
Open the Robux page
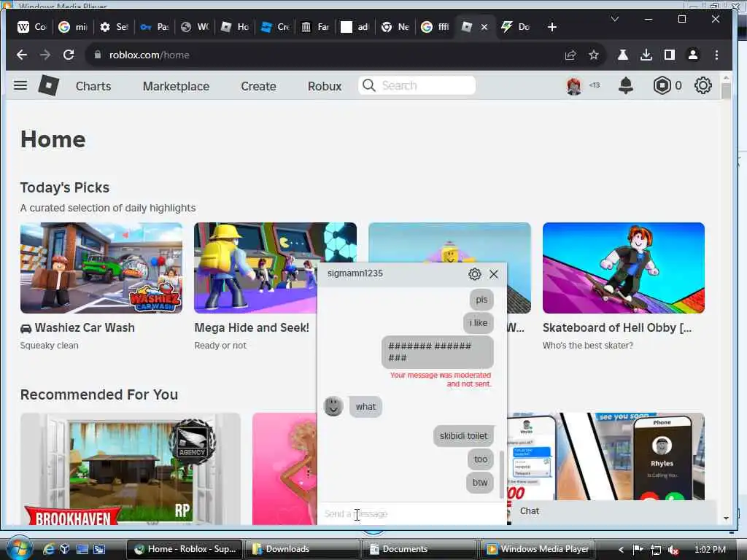[x=325, y=86]
